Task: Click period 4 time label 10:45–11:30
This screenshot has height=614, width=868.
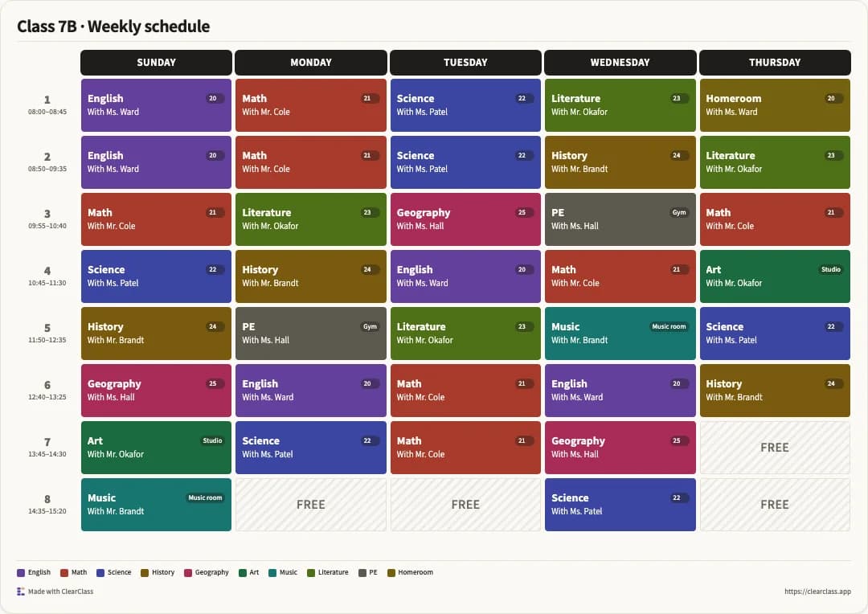Action: coord(47,283)
